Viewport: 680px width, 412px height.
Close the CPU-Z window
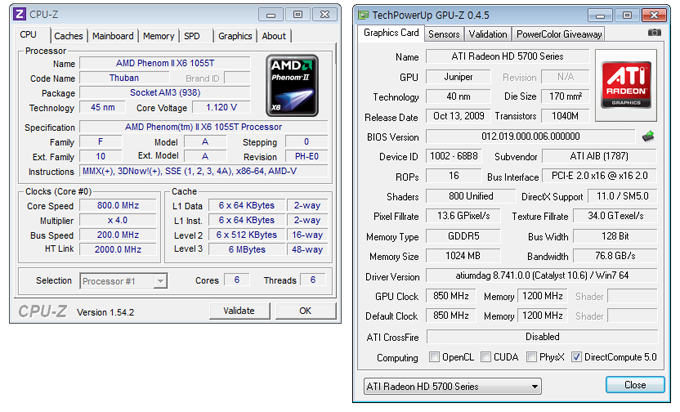(x=325, y=15)
